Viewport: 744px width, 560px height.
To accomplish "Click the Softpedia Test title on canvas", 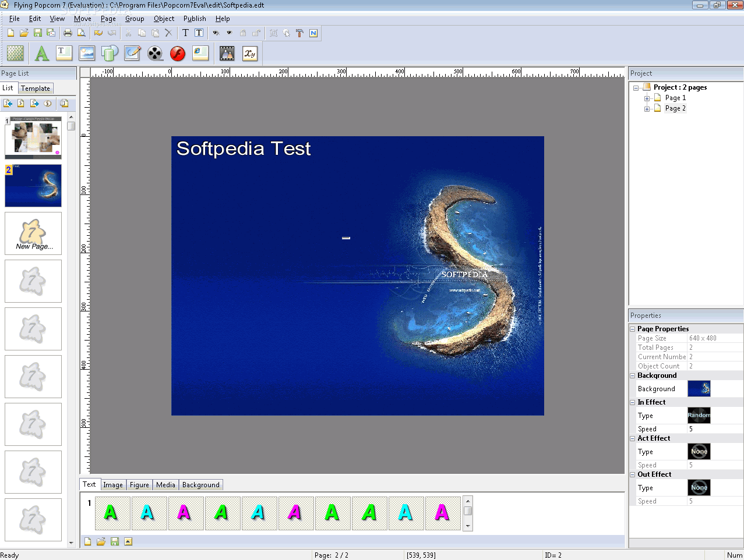I will tap(244, 148).
